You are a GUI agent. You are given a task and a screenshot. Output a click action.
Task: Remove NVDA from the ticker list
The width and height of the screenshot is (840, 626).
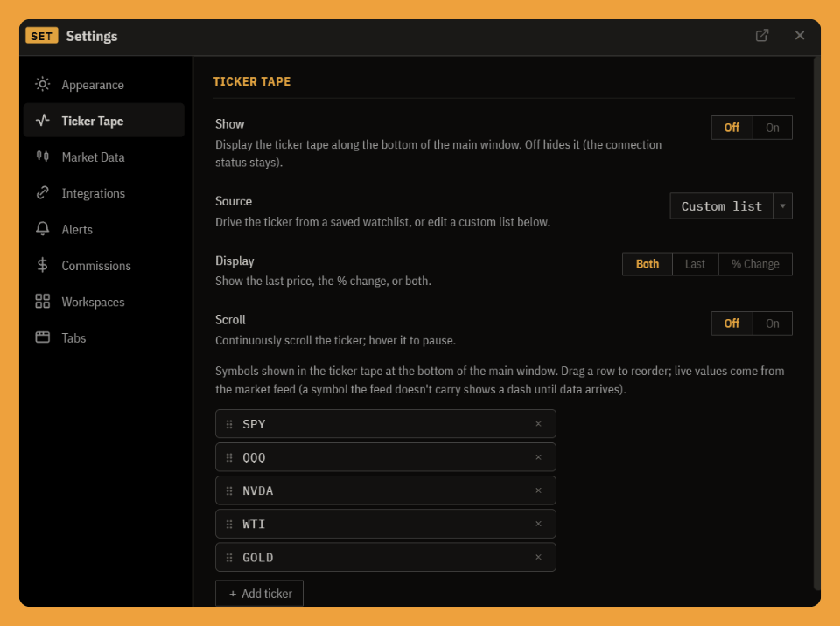point(538,490)
